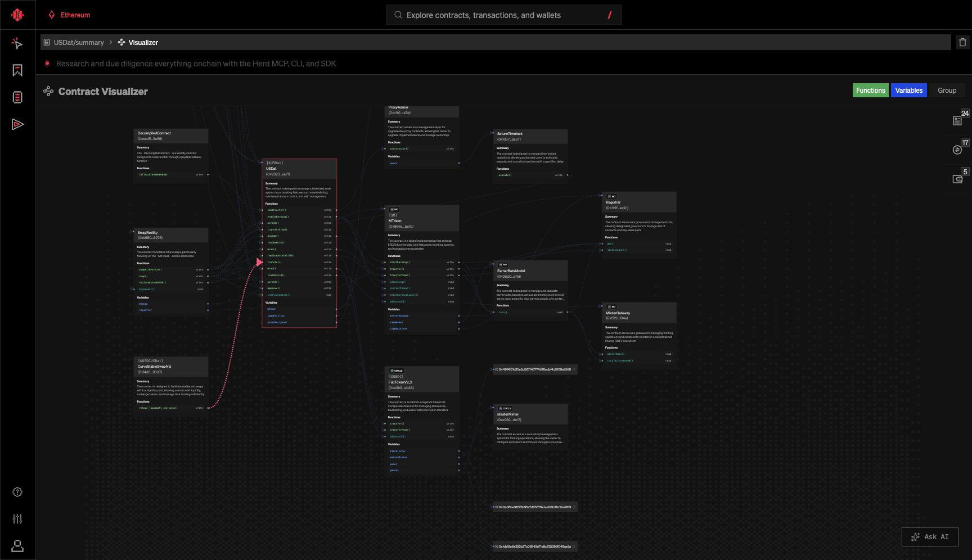This screenshot has height=560, width=972.
Task: Select the MinterGateway node header
Action: pyautogui.click(x=639, y=313)
